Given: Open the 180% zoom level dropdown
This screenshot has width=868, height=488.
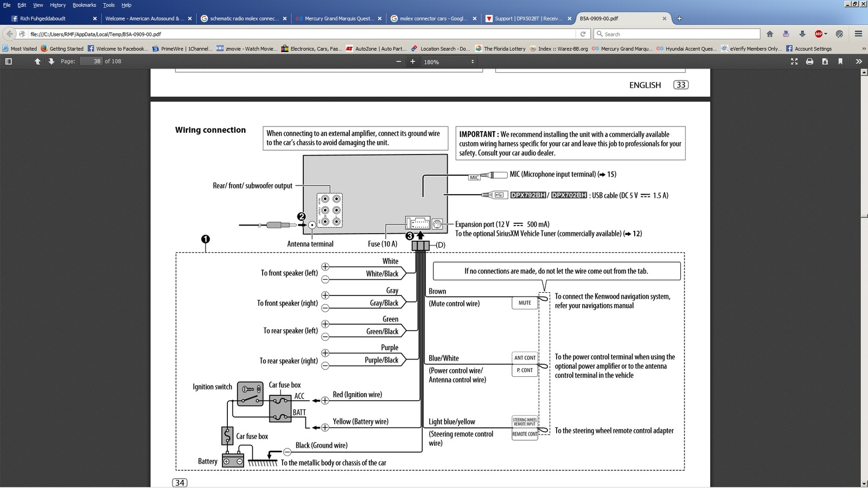Looking at the screenshot, I should point(449,62).
